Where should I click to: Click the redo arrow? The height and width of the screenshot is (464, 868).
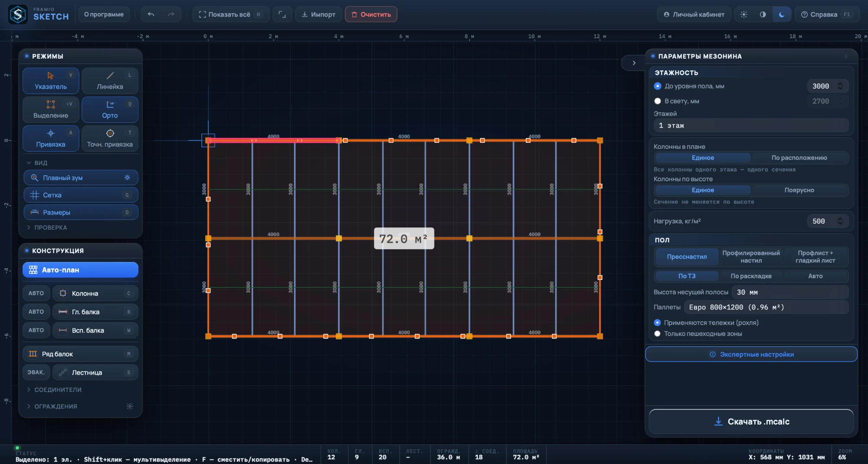coord(171,14)
